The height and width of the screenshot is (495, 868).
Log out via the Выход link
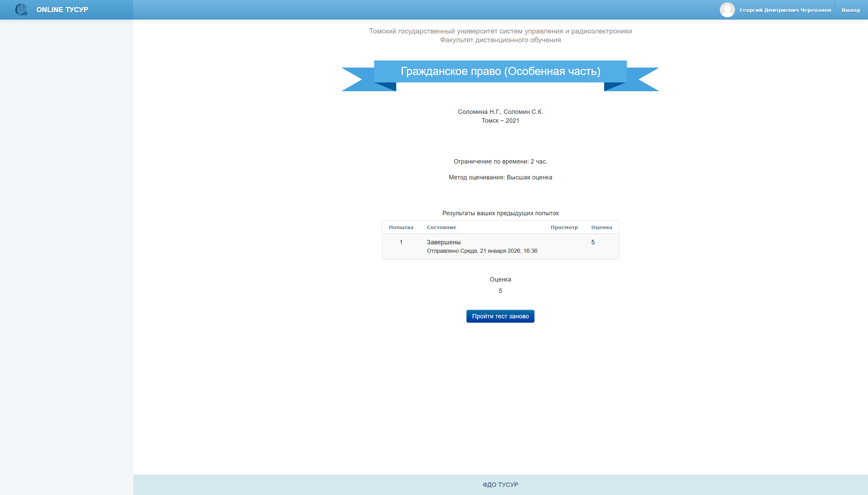[x=850, y=10]
